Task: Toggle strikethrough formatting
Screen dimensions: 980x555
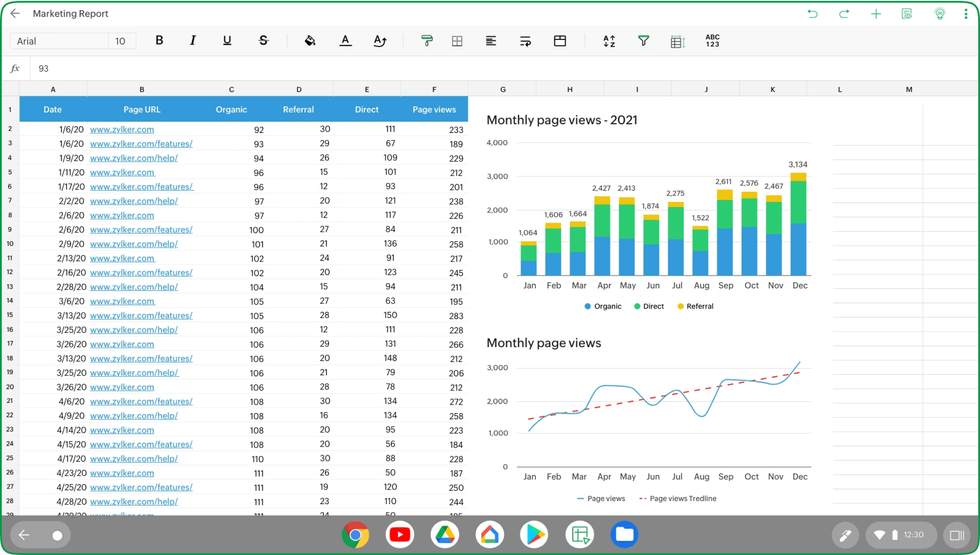Action: tap(263, 40)
